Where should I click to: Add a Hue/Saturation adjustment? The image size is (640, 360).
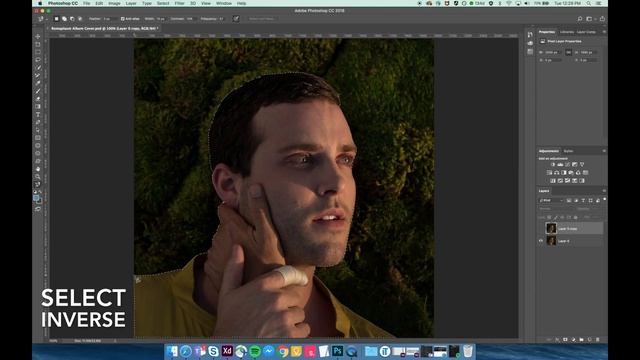tap(549, 173)
